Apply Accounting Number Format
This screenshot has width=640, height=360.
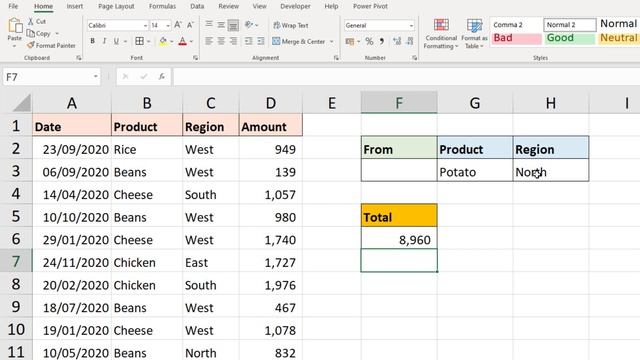point(349,41)
